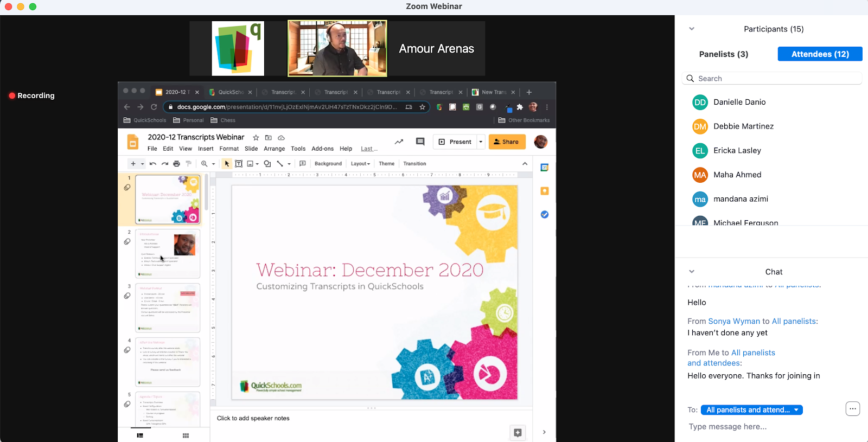Viewport: 868px width, 442px height.
Task: Click the Present button
Action: click(x=455, y=142)
